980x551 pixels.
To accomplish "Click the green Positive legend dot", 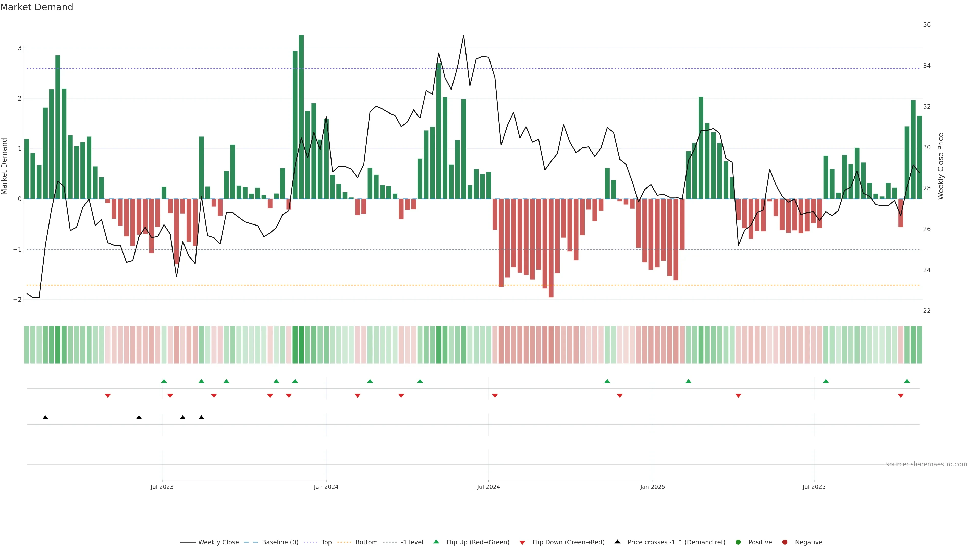I will tap(738, 542).
